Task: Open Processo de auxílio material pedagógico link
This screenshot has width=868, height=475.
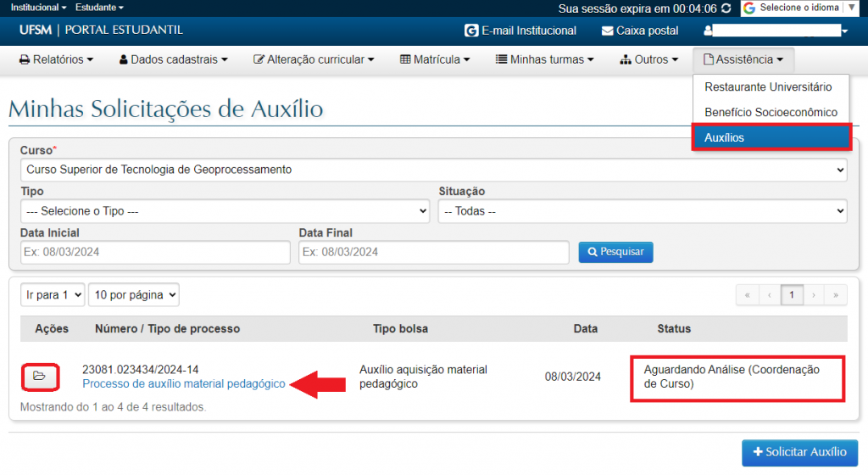Action: 183,383
